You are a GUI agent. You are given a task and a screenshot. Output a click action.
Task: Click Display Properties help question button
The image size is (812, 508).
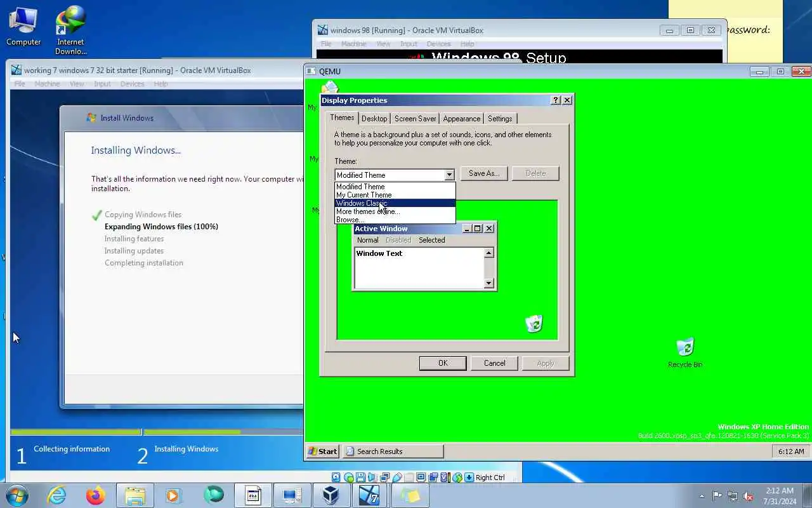556,100
